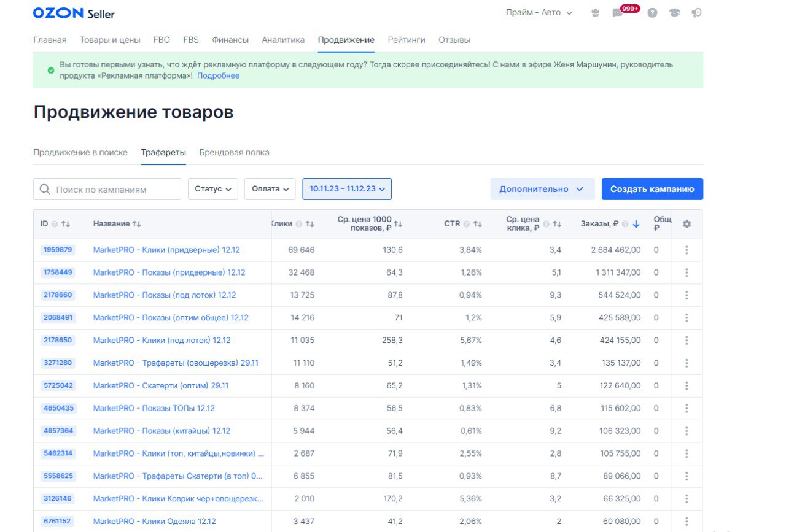The image size is (786, 532).
Task: Open the three-dot menu for campaign 3126146
Action: tap(687, 499)
